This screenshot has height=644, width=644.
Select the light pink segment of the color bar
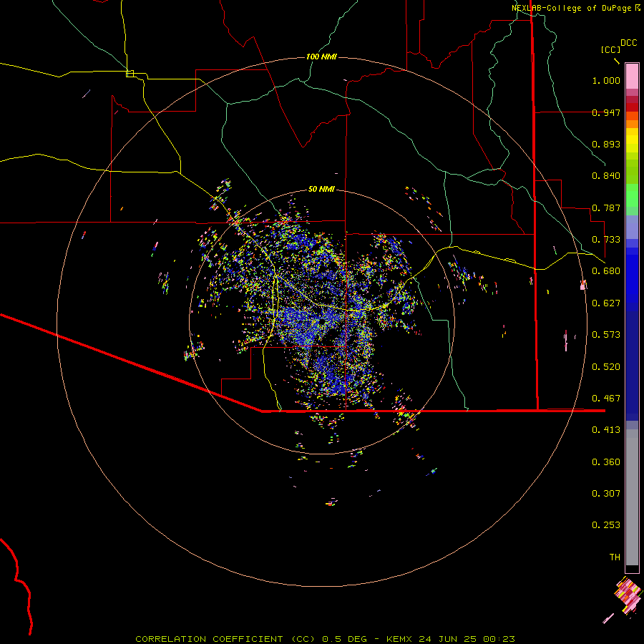[x=632, y=76]
